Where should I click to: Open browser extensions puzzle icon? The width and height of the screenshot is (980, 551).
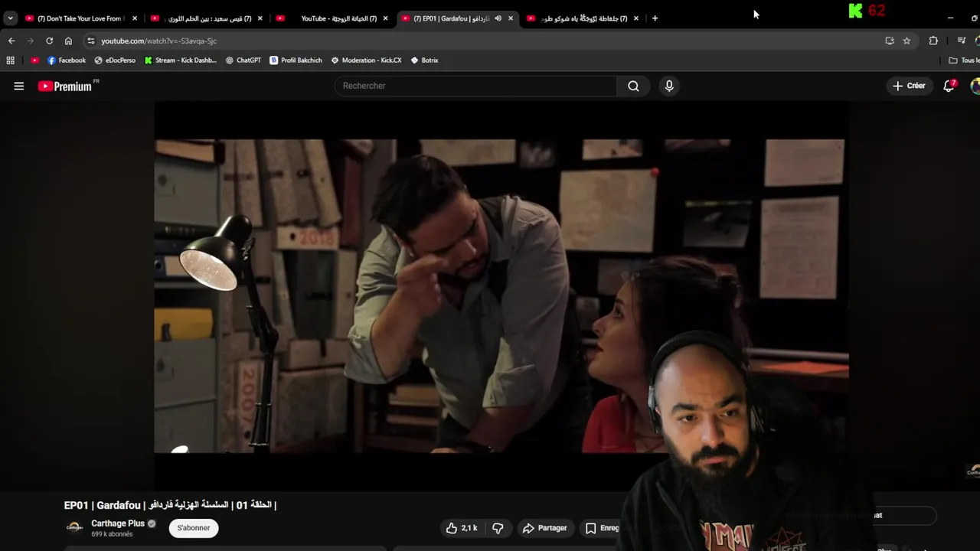click(x=933, y=41)
